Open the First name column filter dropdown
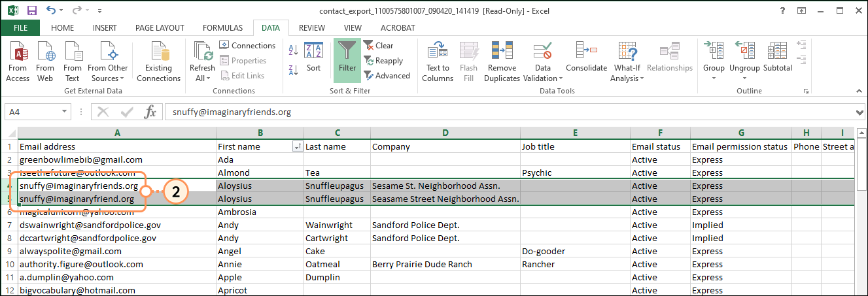Screen dimensions: 868x296 coord(298,147)
